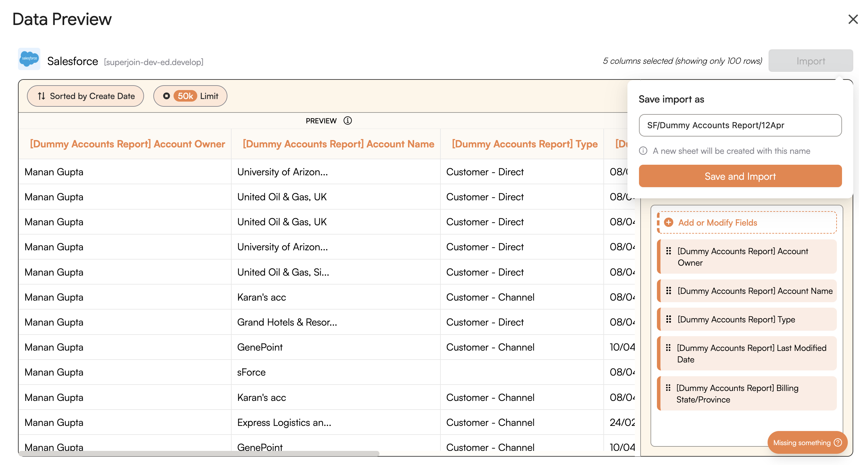Click the Salesforce cloud logo icon

(x=29, y=59)
